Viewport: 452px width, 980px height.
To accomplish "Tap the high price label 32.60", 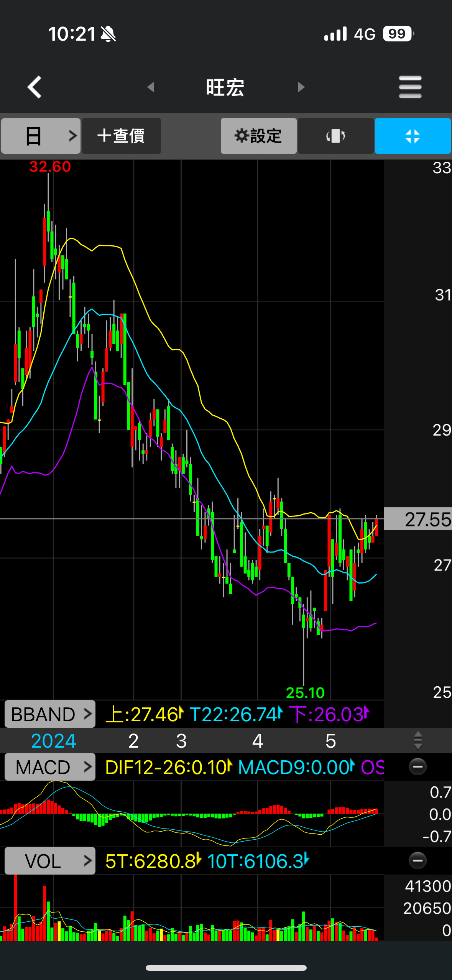I will point(50,167).
